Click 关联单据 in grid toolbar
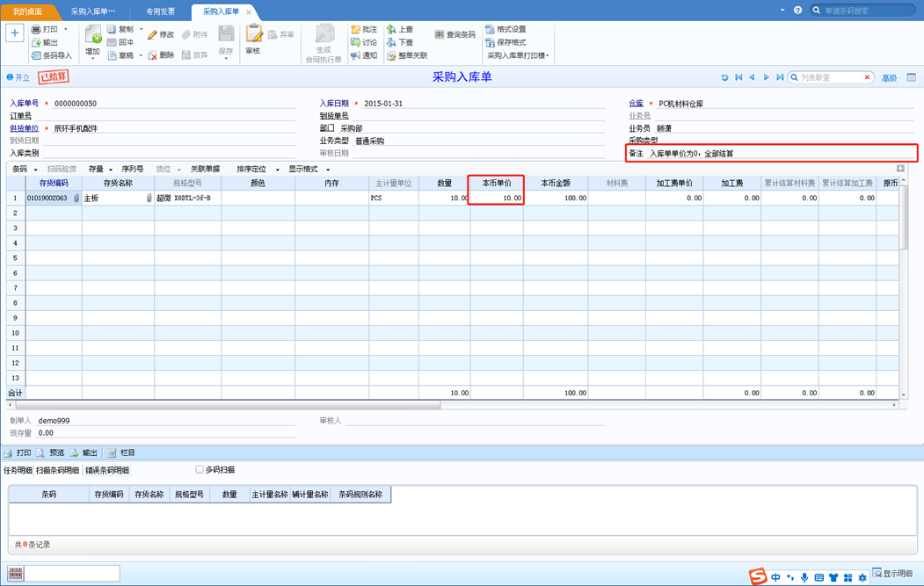This screenshot has height=586, width=924. click(205, 169)
